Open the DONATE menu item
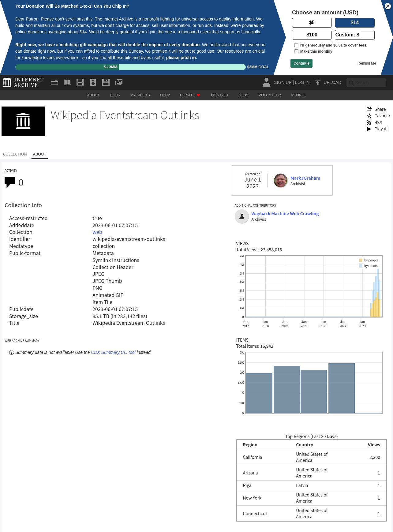Screen dimensions: 393x532 pyautogui.click(x=187, y=95)
